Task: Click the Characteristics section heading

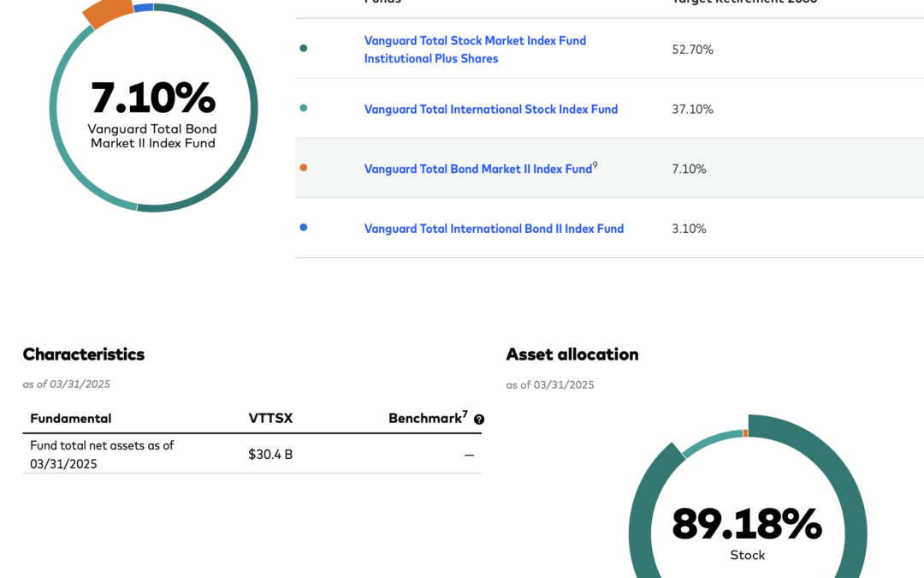Action: pyautogui.click(x=84, y=355)
